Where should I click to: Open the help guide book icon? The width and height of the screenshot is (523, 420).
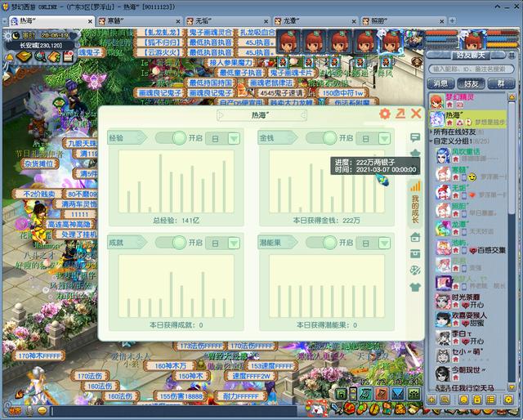point(53,57)
